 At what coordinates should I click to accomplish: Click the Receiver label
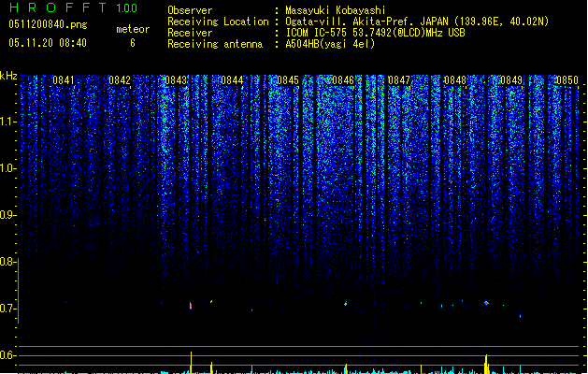190,33
